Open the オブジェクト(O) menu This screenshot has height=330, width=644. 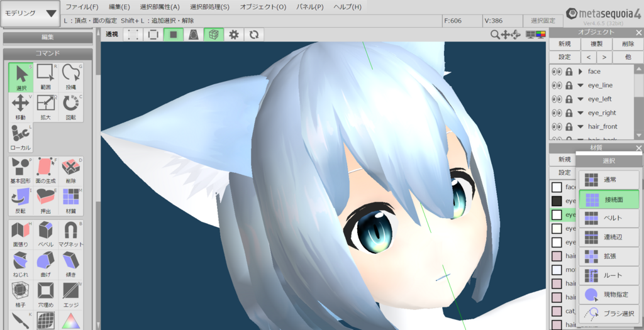[x=263, y=7]
